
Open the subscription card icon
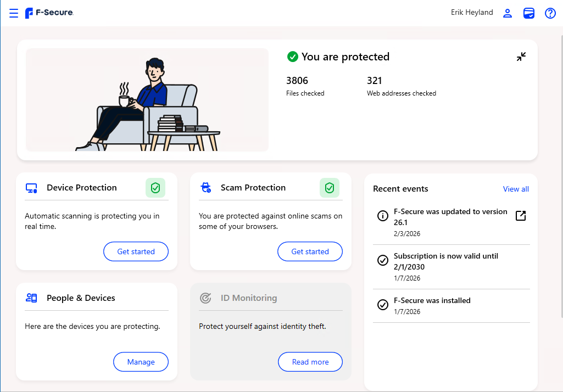point(529,13)
